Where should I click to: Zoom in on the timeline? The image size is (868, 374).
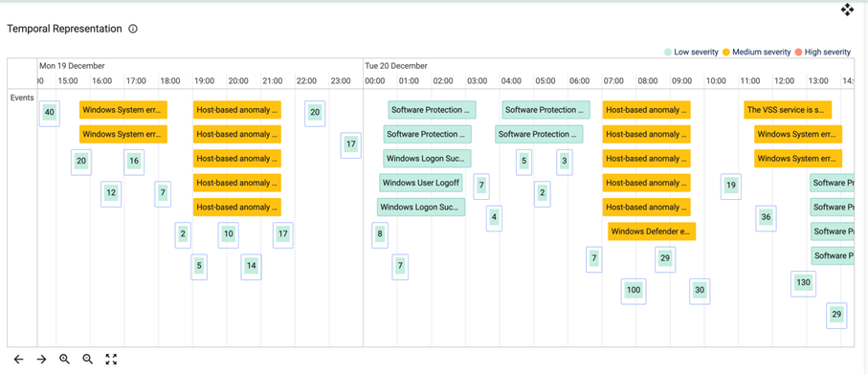click(x=65, y=360)
